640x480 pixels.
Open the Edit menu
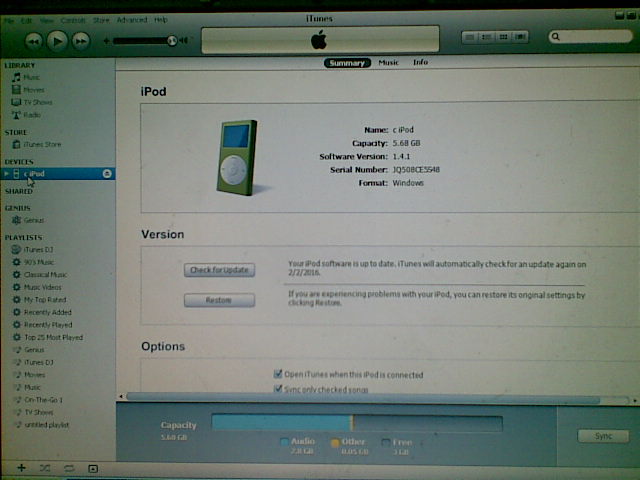[27, 20]
